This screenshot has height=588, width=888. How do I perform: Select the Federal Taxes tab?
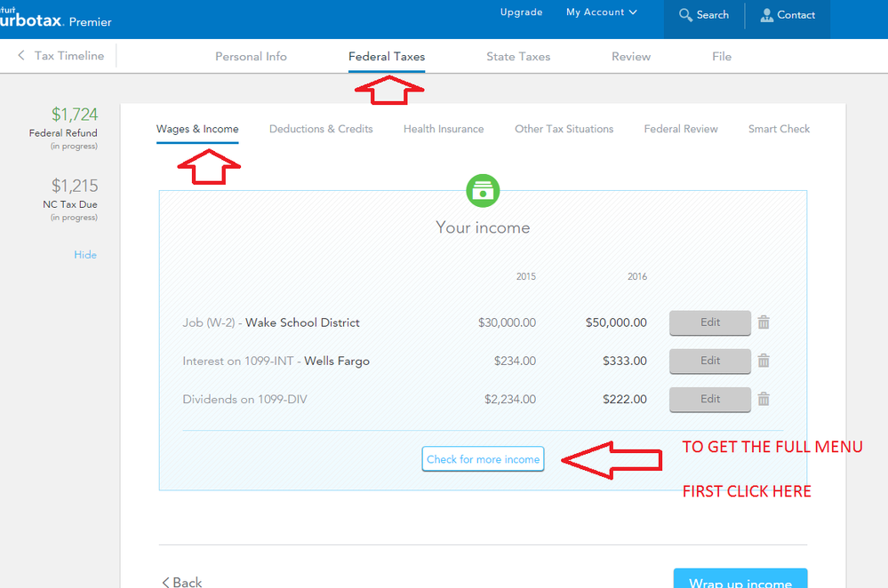(387, 56)
